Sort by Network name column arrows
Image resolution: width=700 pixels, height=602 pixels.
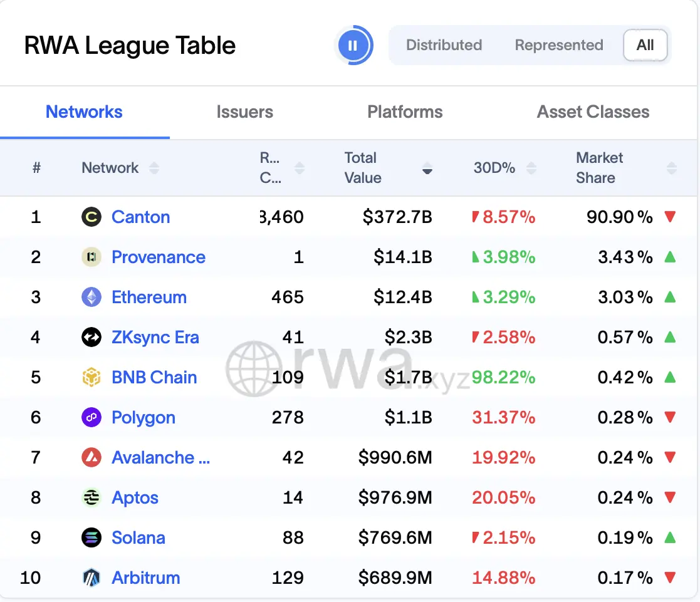(154, 169)
